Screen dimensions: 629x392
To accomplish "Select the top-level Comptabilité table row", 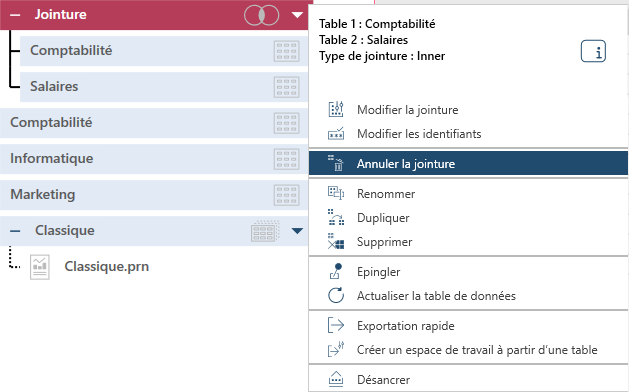I will pos(154,123).
